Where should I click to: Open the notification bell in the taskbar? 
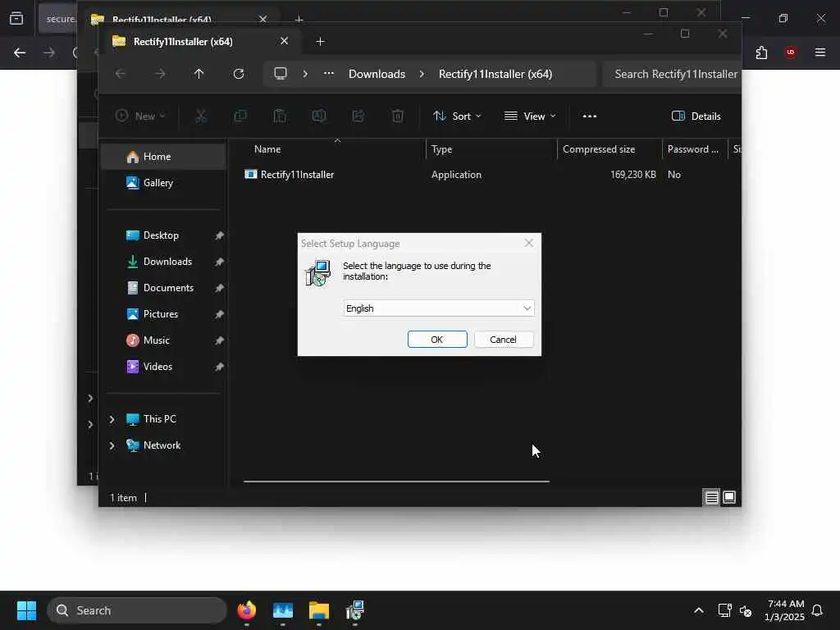[817, 610]
